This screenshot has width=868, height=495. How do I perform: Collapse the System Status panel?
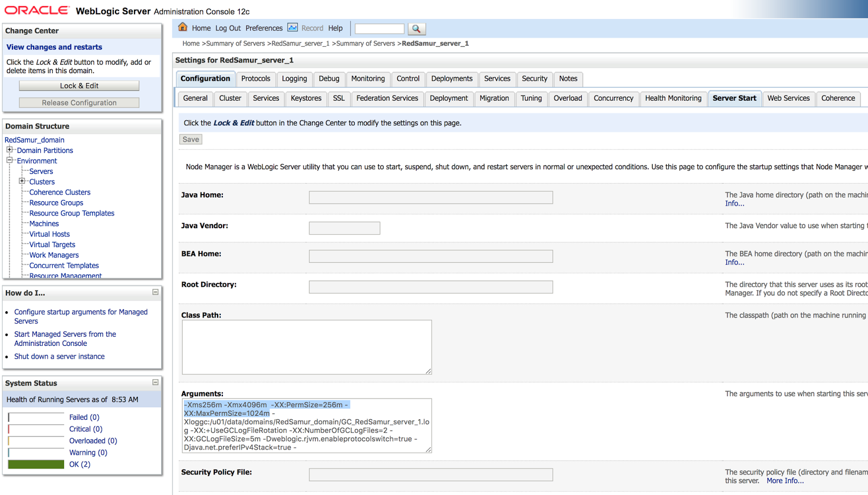tap(155, 382)
